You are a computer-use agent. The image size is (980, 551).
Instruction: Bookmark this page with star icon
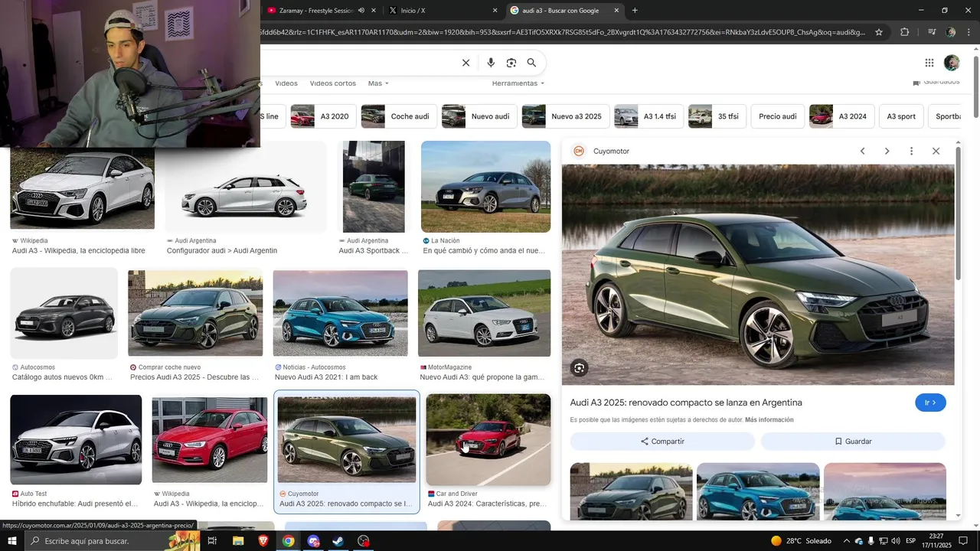tap(879, 32)
